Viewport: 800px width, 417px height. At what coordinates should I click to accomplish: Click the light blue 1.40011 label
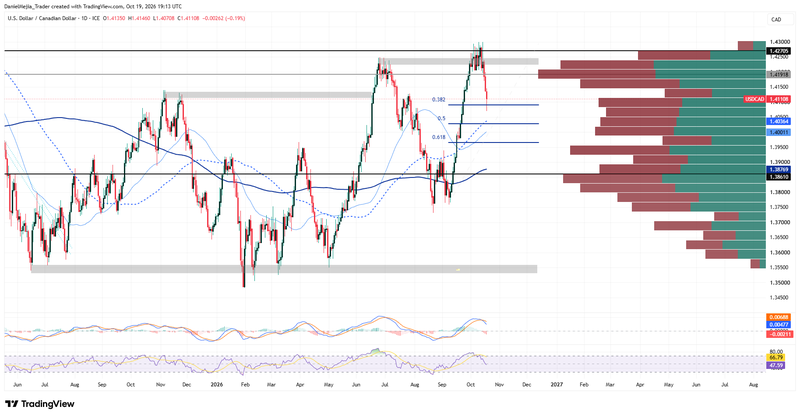[x=779, y=132]
